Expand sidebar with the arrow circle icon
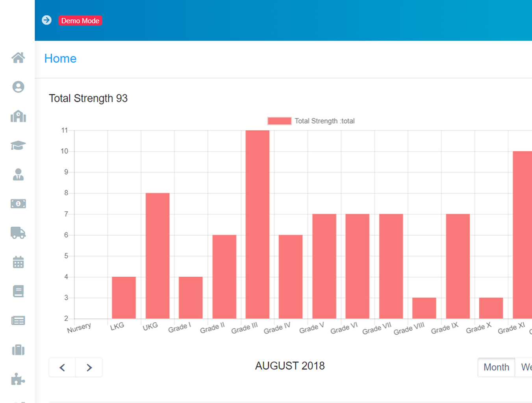 (x=46, y=20)
